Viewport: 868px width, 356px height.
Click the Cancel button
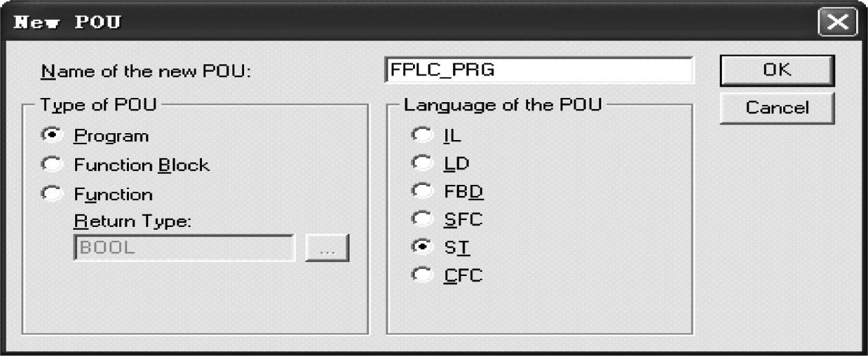pyautogui.click(x=777, y=108)
